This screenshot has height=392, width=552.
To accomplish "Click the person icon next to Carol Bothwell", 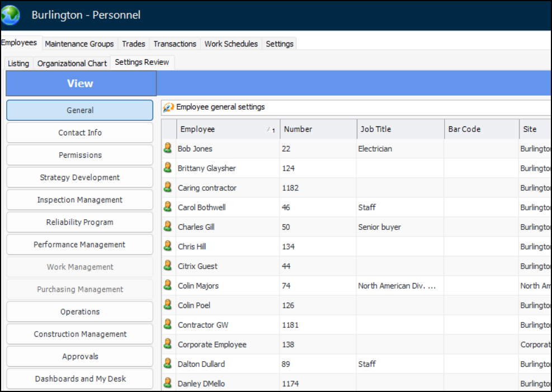I will tap(167, 207).
